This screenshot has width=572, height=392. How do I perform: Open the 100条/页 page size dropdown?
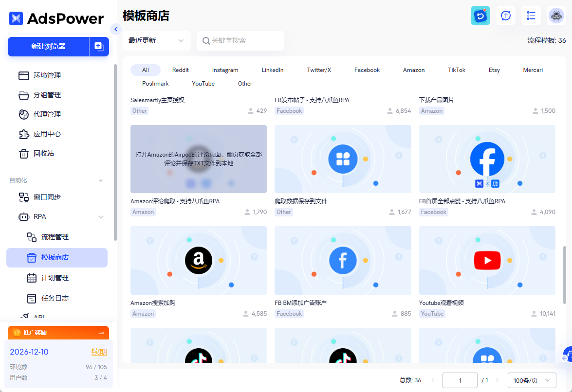pos(532,380)
